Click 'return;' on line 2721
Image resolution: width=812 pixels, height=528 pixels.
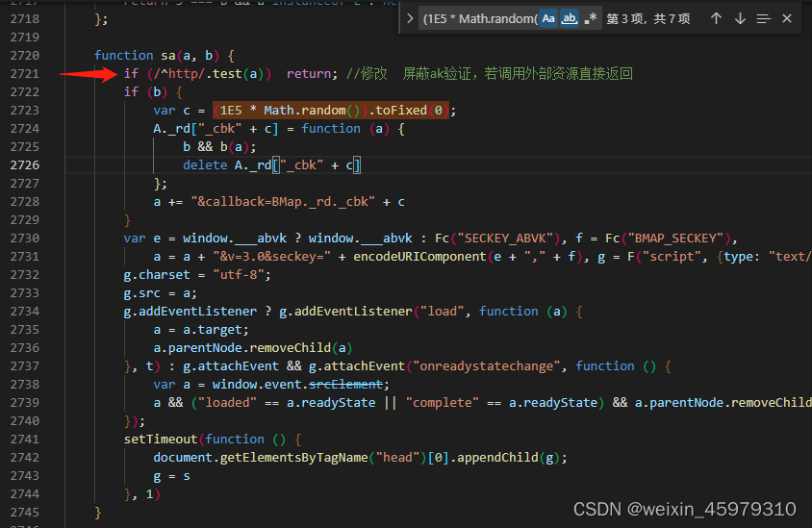coord(313,73)
